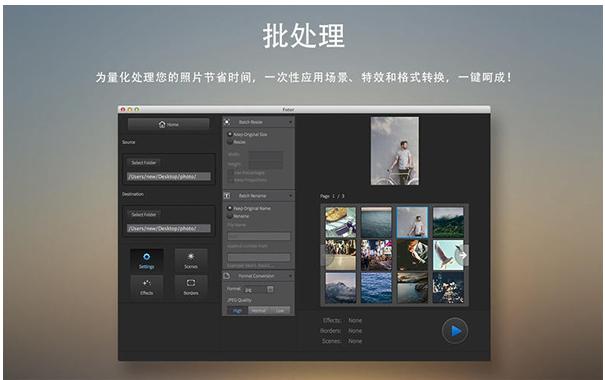Go to the Home screen

point(169,124)
